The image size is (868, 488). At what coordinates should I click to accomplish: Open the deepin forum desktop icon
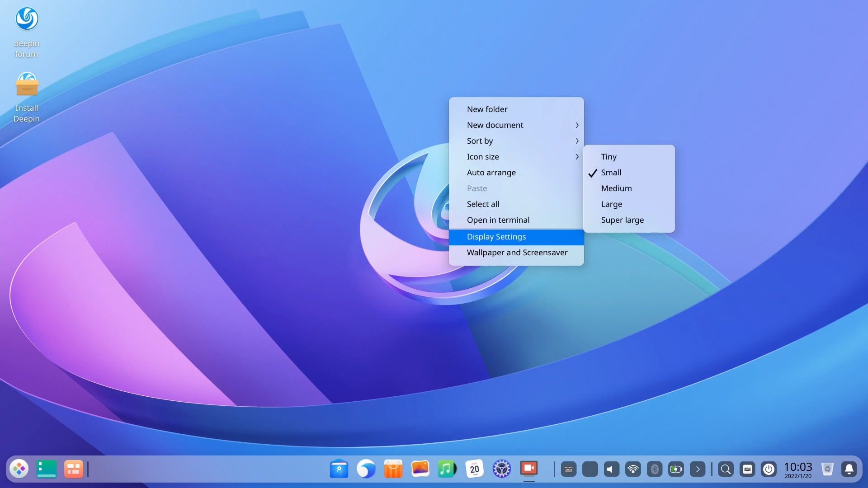coord(27,33)
